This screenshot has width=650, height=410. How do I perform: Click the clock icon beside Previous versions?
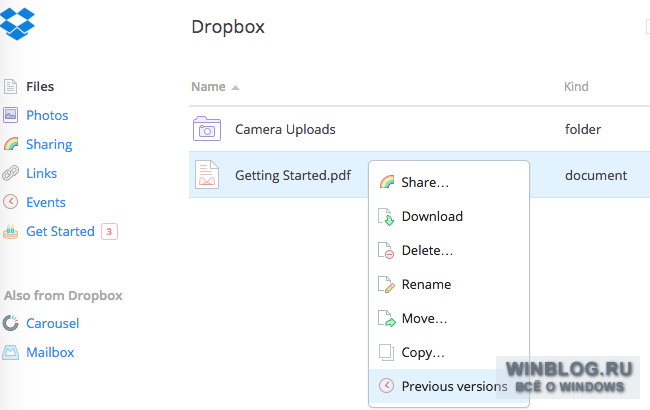[x=386, y=386]
